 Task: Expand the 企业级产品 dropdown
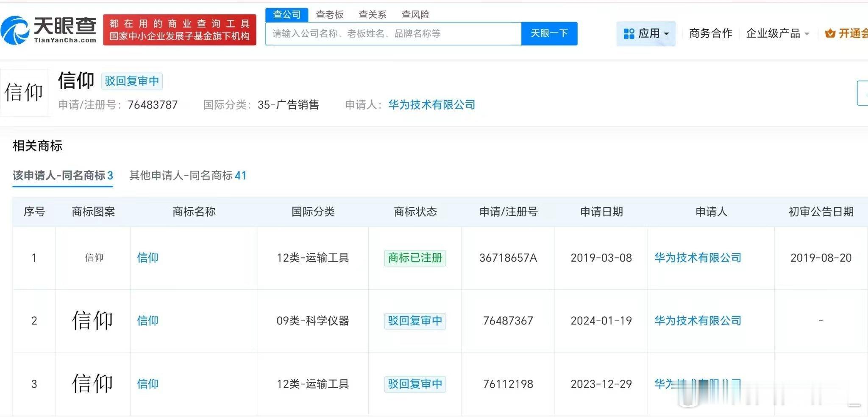[778, 34]
